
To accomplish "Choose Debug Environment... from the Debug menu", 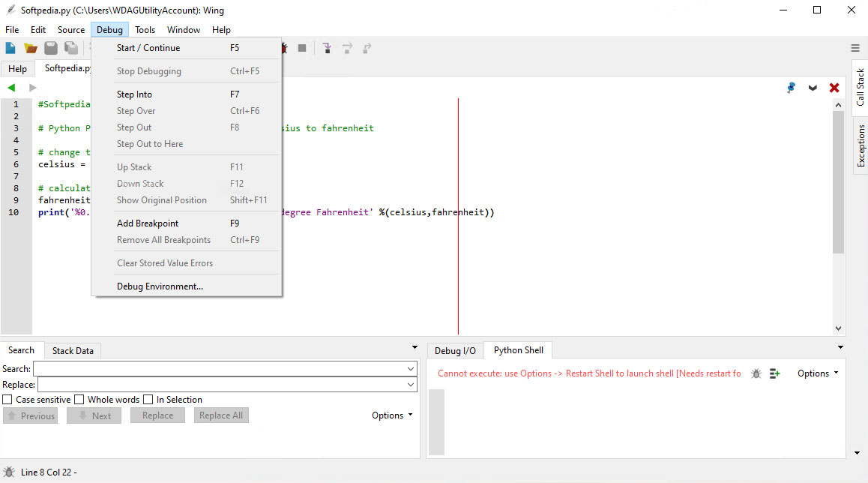I will pos(187,286).
